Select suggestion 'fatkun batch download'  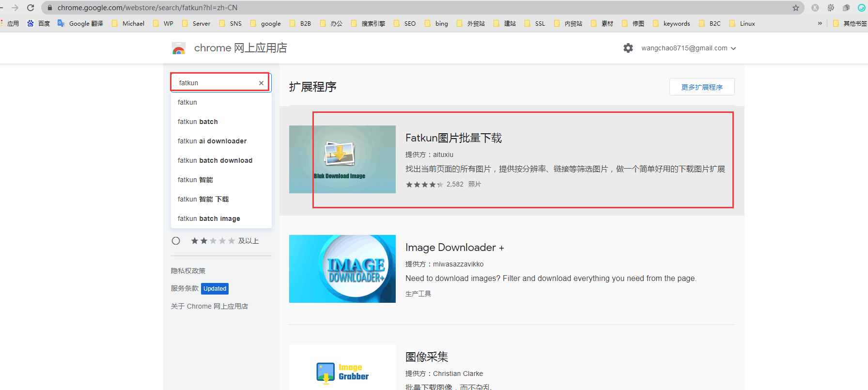pos(221,160)
